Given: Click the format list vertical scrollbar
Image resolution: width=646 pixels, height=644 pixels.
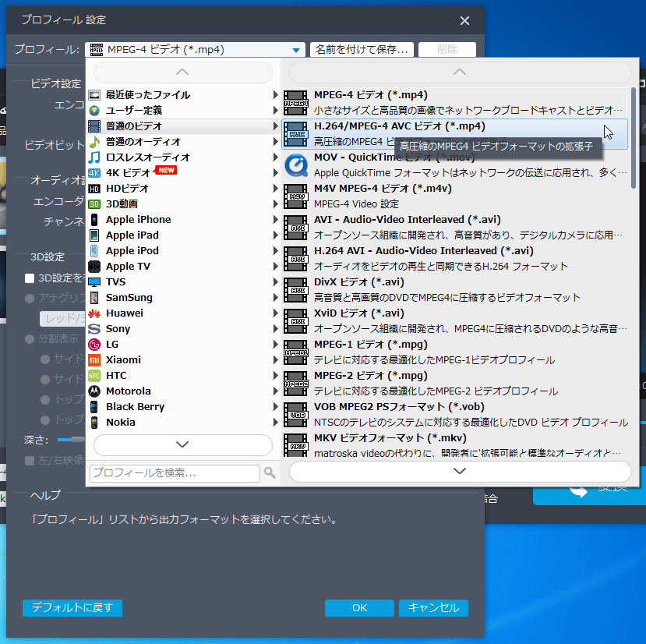Looking at the screenshot, I should tap(634, 138).
